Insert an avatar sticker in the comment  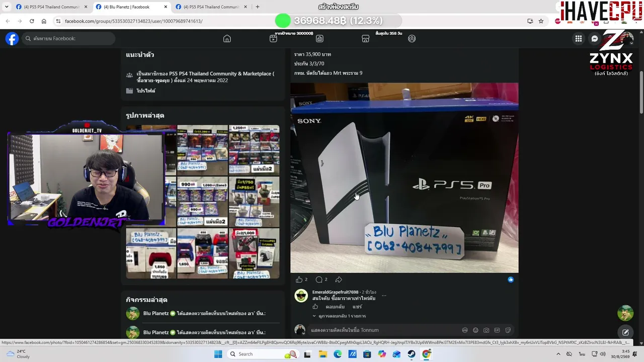point(465,330)
